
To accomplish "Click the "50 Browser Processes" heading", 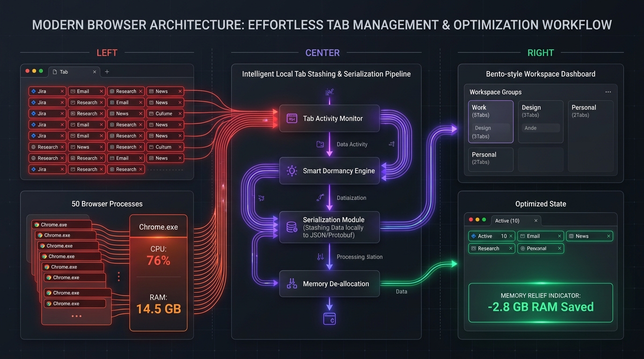I will tap(107, 204).
